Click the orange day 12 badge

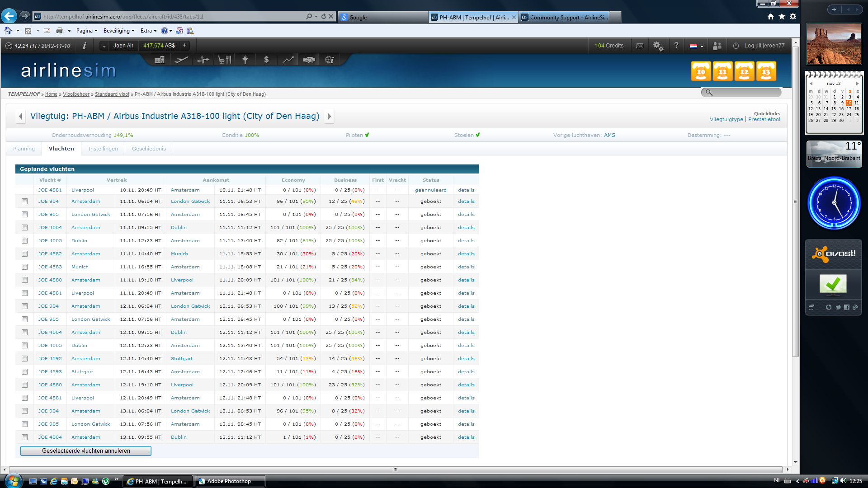pos(745,71)
